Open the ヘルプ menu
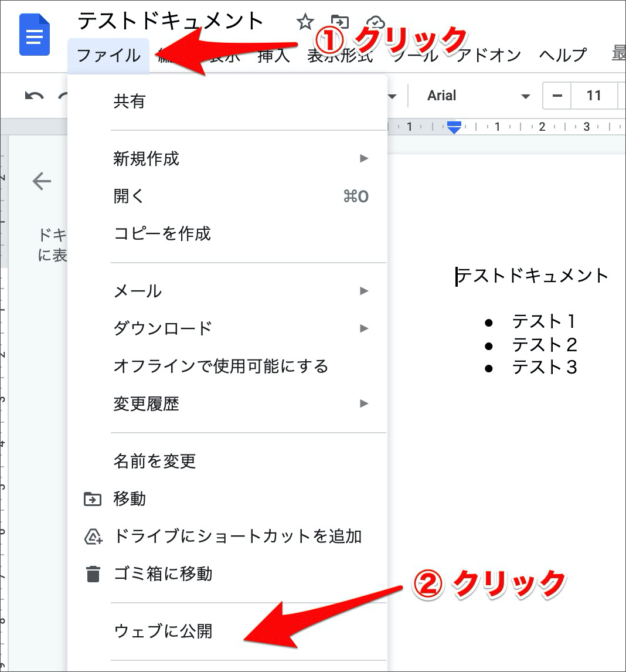Viewport: 626px width, 672px height. pyautogui.click(x=562, y=56)
